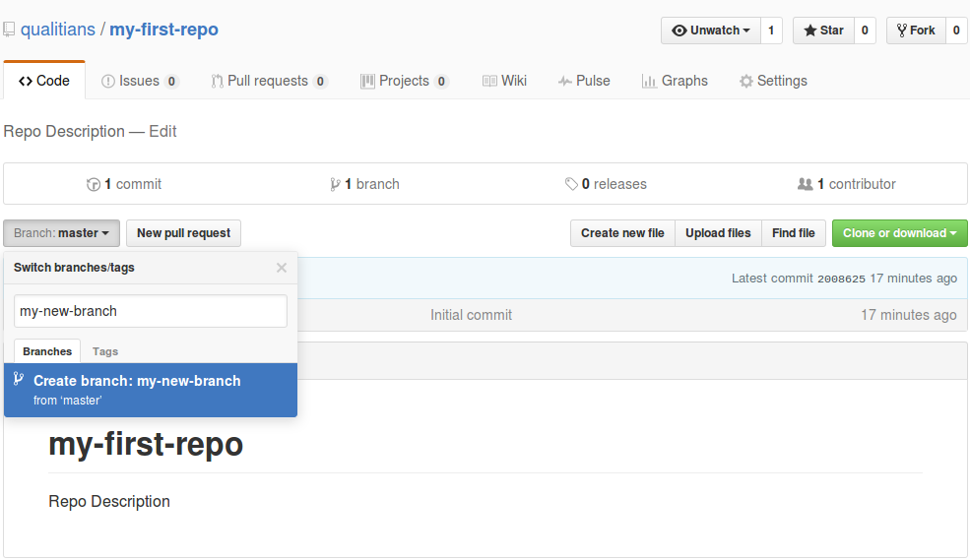Select Create branch: my-new-branch option

click(151, 390)
